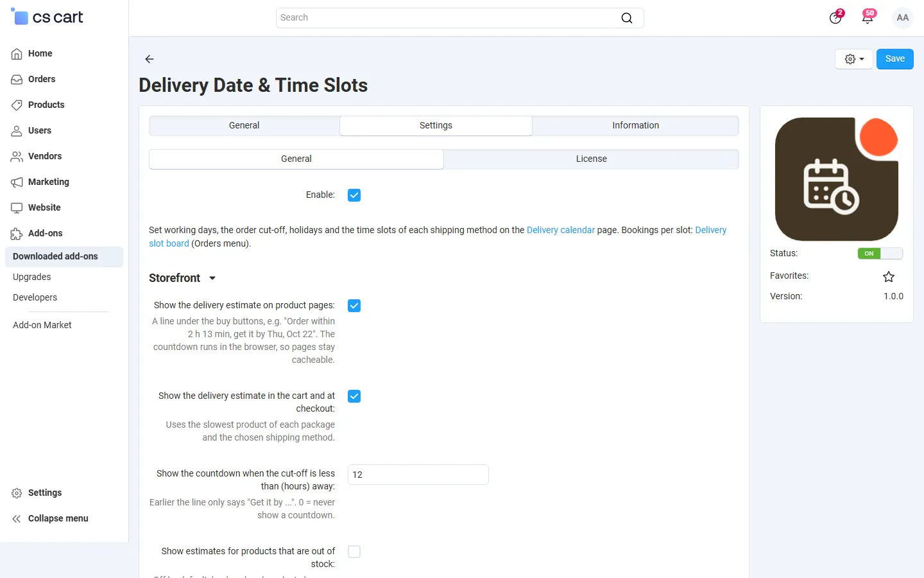Image resolution: width=924 pixels, height=578 pixels.
Task: Click the Save button
Action: pyautogui.click(x=895, y=59)
